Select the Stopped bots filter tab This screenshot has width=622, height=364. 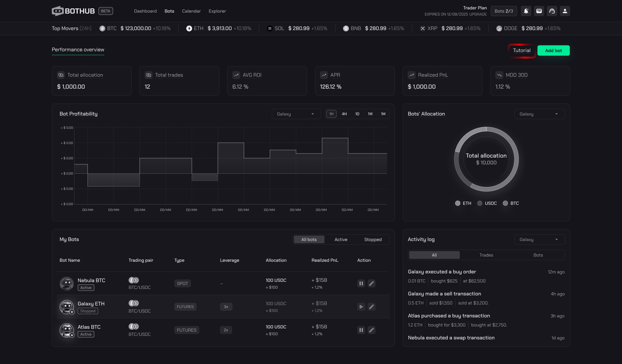(373, 239)
